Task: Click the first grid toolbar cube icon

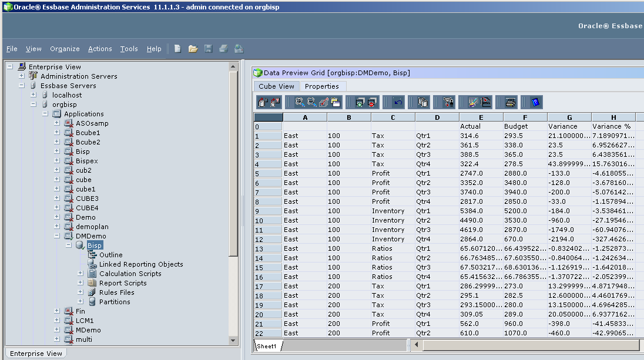Action: tap(263, 102)
